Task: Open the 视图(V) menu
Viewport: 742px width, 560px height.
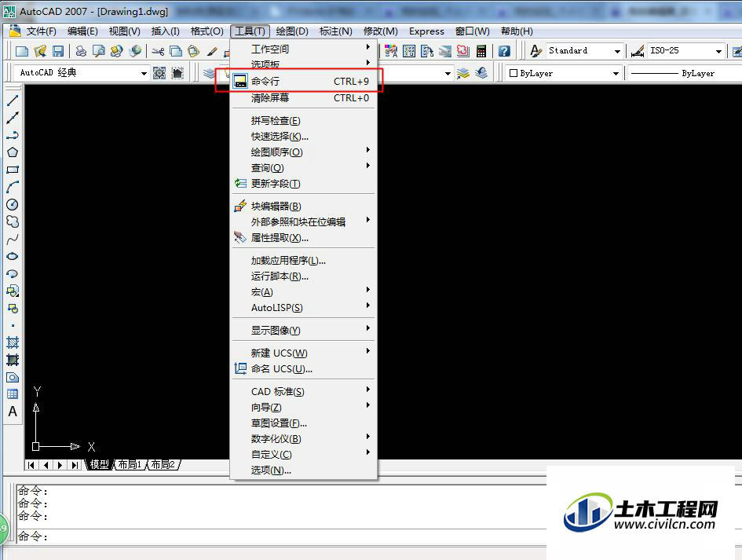Action: click(x=125, y=31)
